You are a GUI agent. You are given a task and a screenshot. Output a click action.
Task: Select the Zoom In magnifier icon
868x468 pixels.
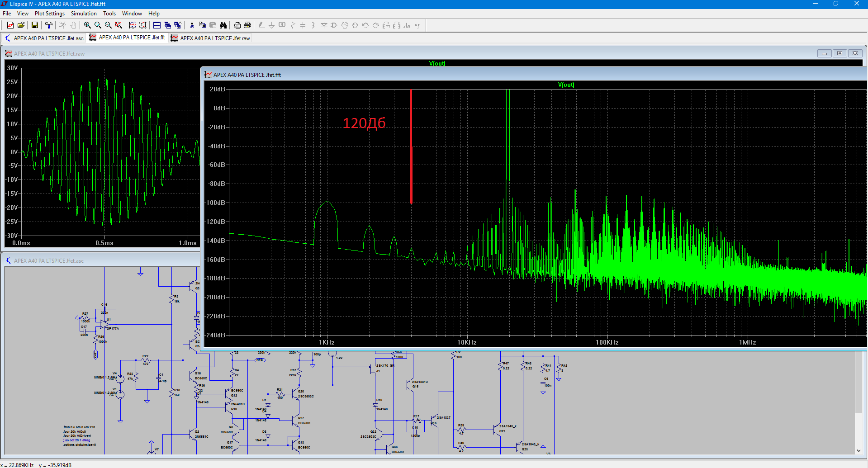click(x=87, y=25)
